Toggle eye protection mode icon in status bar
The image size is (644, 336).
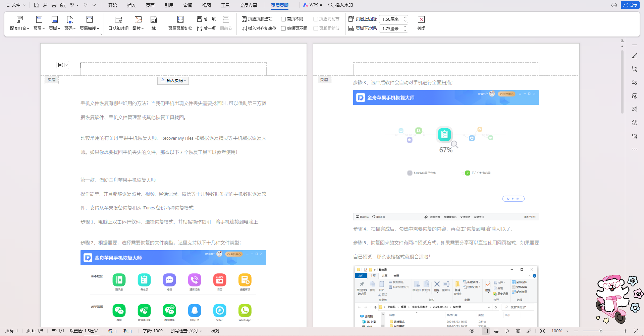[472, 331]
